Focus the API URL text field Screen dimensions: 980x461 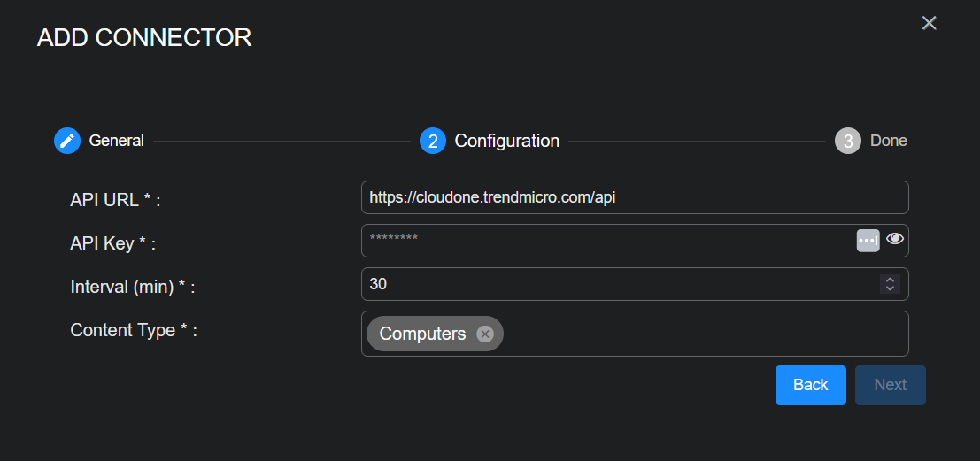click(x=634, y=197)
